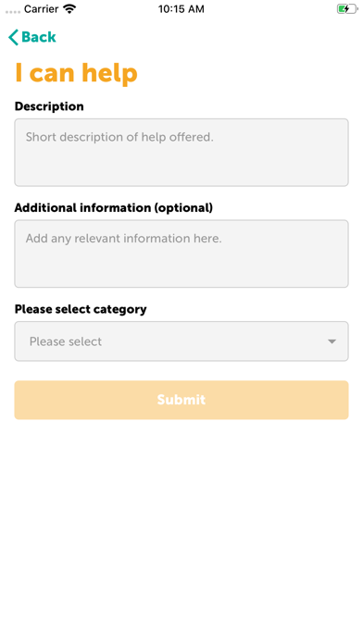Click 'Add any relevant information here' placeholder
Screen dimensions: 363x644
pos(123,239)
